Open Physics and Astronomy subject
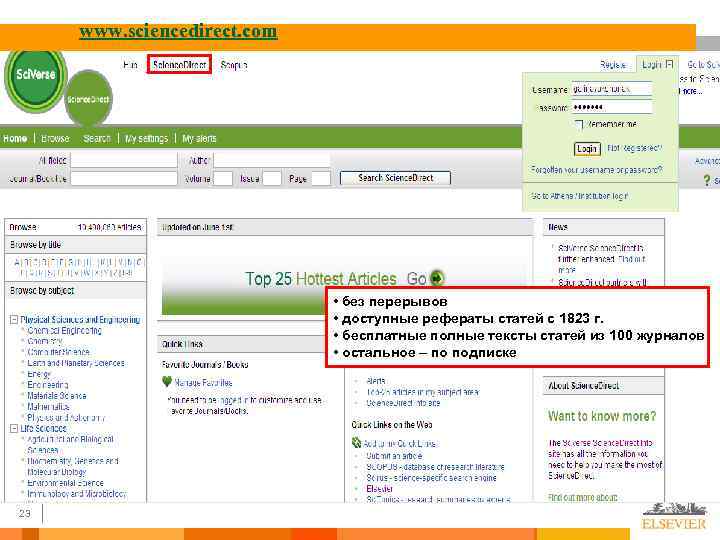This screenshot has height=540, width=720. (x=66, y=418)
